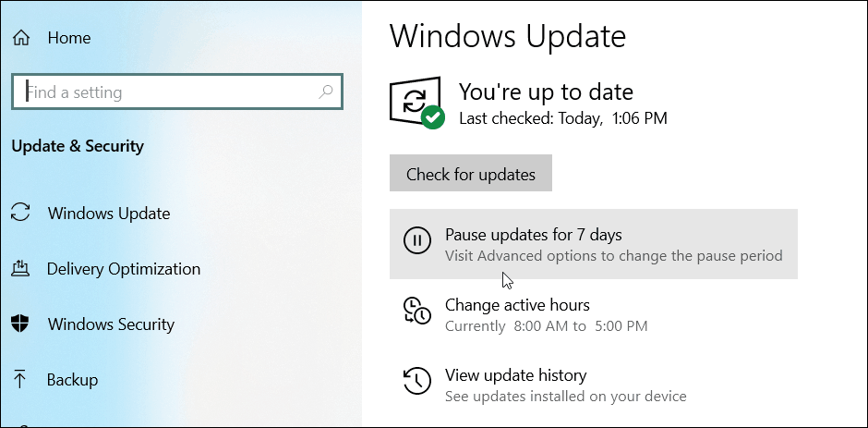Click "See updates installed on your device" text
The width and height of the screenshot is (868, 428).
(x=565, y=397)
